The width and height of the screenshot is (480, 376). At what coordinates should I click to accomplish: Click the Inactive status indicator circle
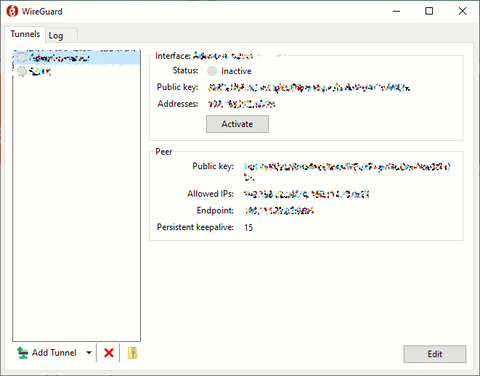212,71
